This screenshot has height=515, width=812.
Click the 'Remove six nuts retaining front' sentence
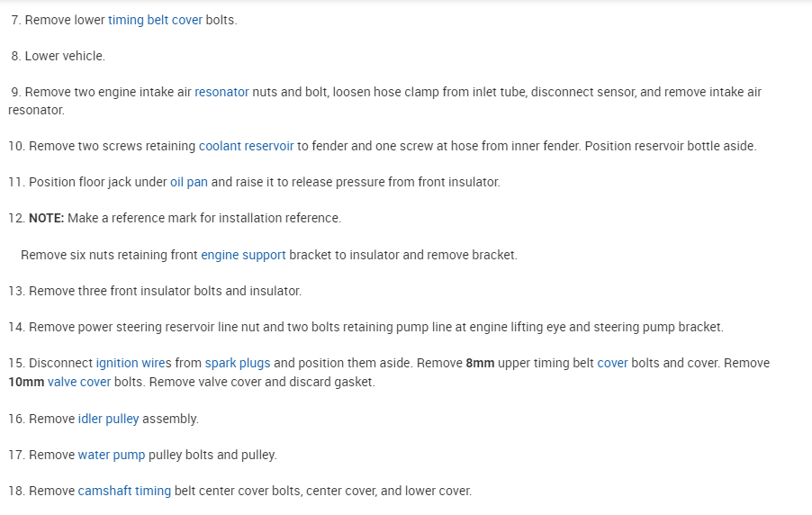point(108,255)
